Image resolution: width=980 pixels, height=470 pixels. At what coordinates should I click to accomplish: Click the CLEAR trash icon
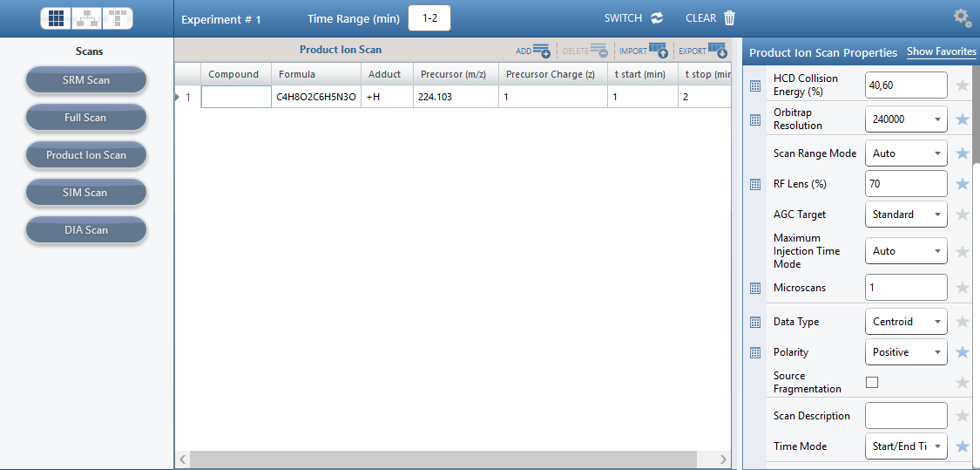(730, 18)
